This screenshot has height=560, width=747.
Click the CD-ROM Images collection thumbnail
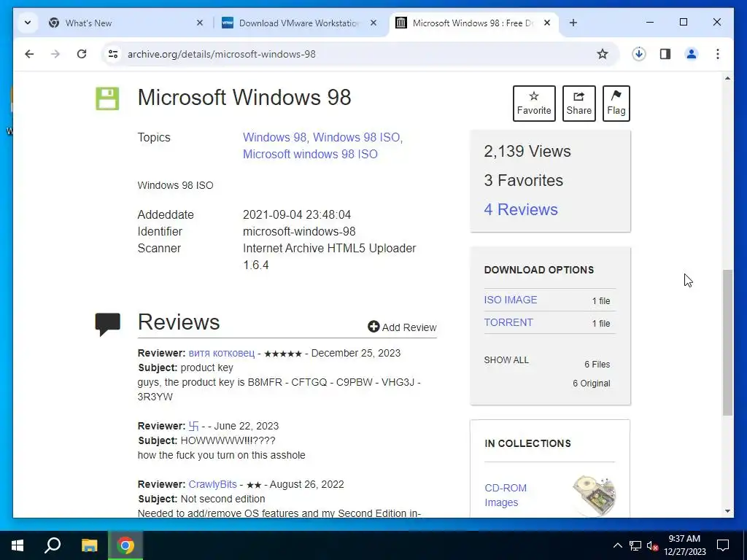pos(594,495)
